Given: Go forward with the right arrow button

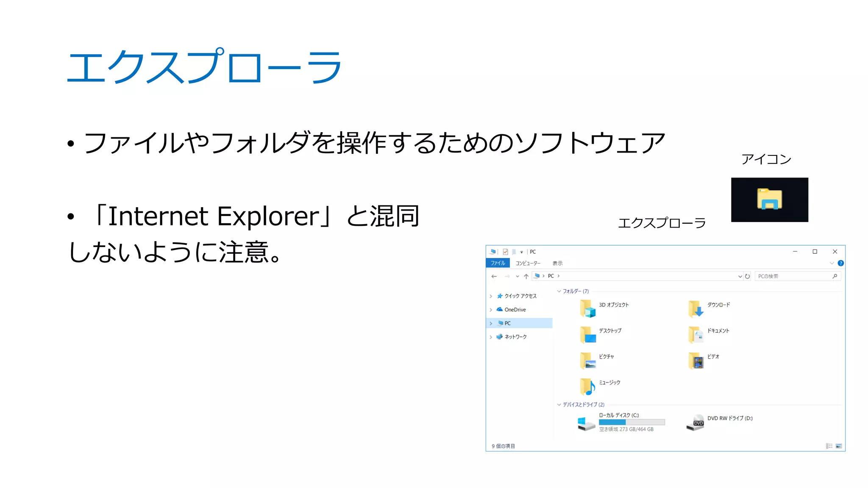Looking at the screenshot, I should [507, 276].
